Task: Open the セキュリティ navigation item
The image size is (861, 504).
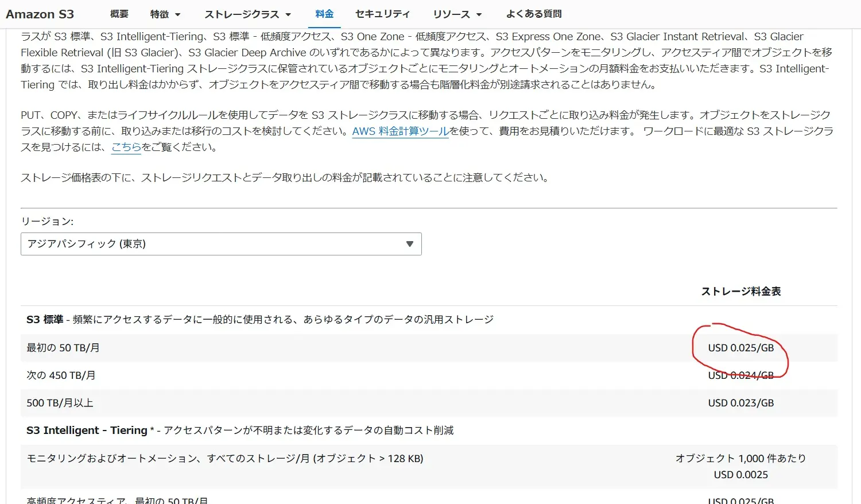Action: coord(383,14)
